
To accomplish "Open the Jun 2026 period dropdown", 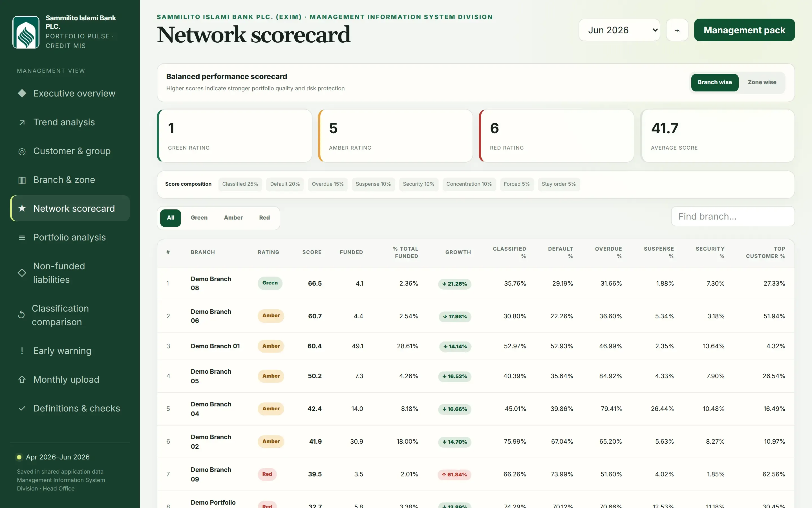I will pyautogui.click(x=619, y=30).
